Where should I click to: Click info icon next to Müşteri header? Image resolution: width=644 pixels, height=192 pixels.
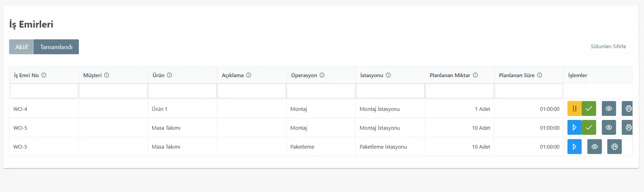point(107,75)
